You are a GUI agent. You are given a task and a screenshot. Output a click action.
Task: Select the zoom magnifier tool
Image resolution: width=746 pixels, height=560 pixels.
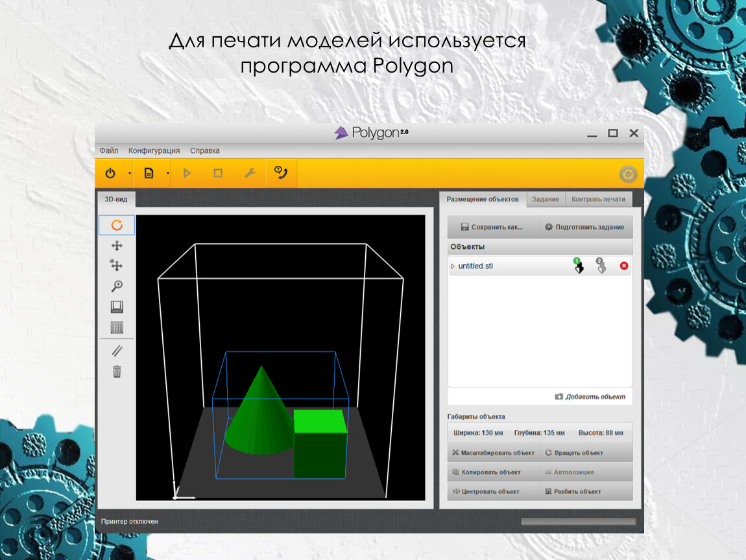click(117, 286)
